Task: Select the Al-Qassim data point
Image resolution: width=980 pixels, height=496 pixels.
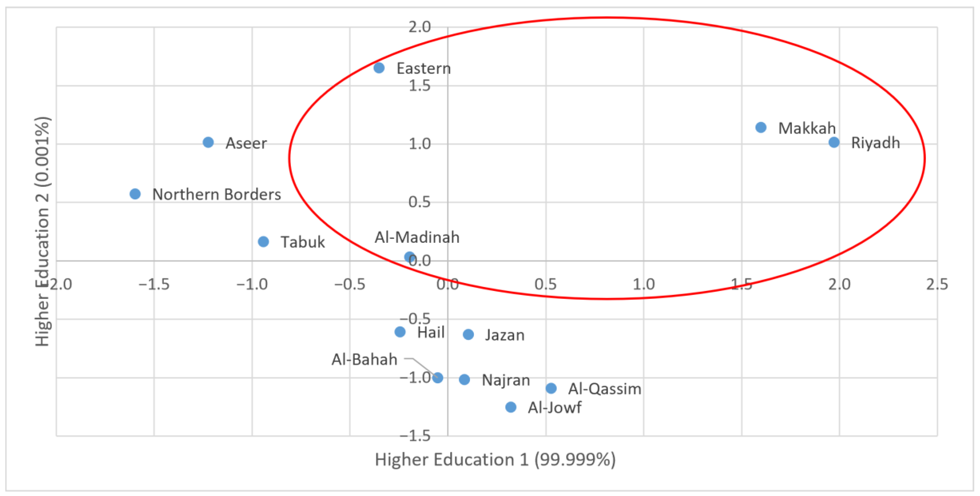Action: click(x=551, y=388)
